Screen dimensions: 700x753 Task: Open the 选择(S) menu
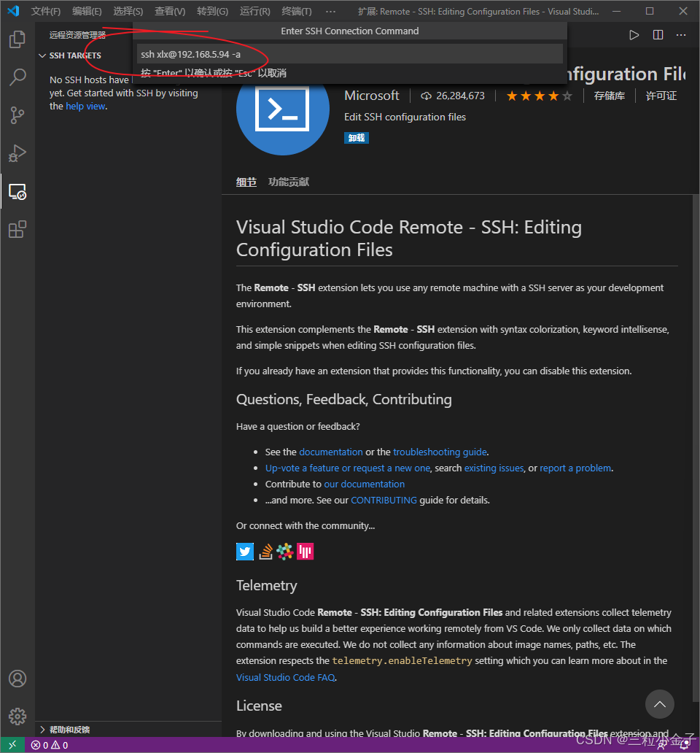[x=128, y=11]
